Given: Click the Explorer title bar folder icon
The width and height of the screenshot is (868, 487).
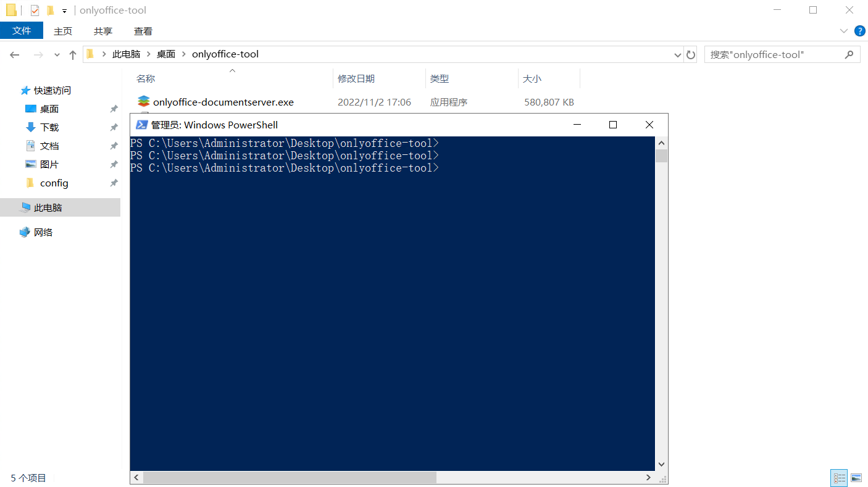Looking at the screenshot, I should tap(11, 10).
